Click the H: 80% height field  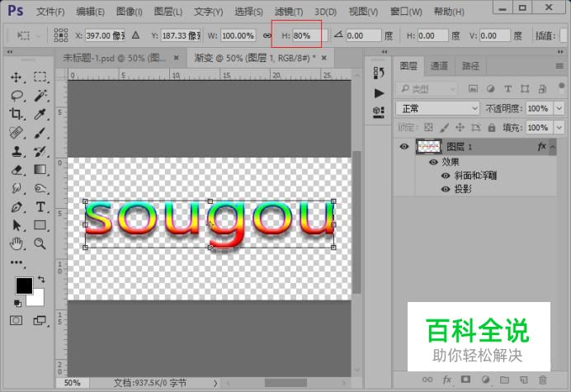pyautogui.click(x=310, y=35)
